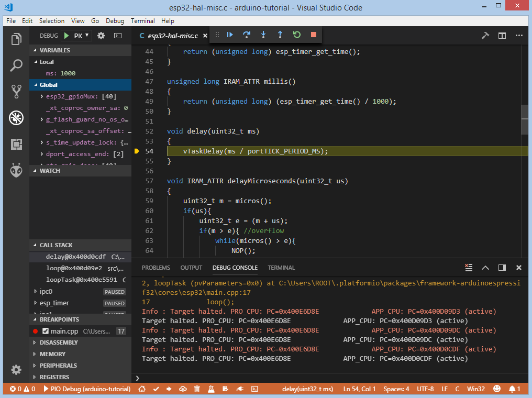Step out in the debug toolbar
Screen dimensions: 532x398
pyautogui.click(x=280, y=35)
